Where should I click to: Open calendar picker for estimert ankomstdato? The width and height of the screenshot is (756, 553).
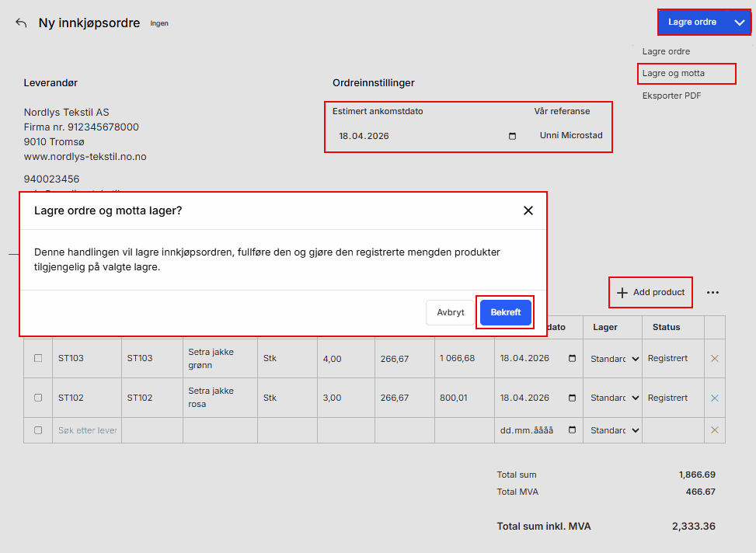click(x=512, y=136)
